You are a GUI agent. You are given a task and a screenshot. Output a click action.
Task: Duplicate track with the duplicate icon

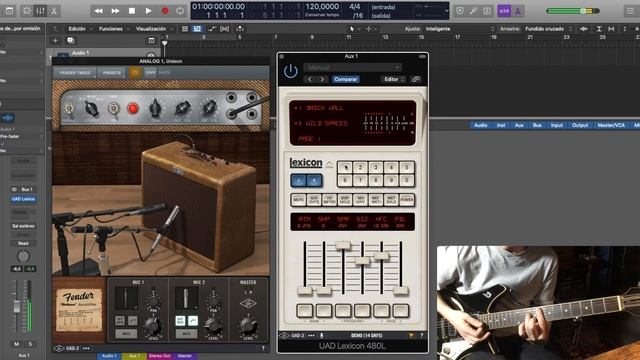click(x=70, y=40)
